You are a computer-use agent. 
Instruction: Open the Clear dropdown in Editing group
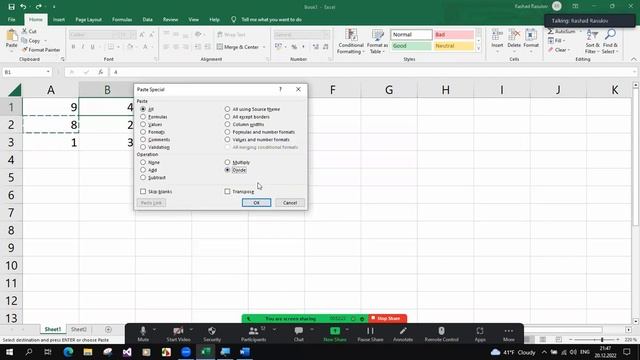569,50
